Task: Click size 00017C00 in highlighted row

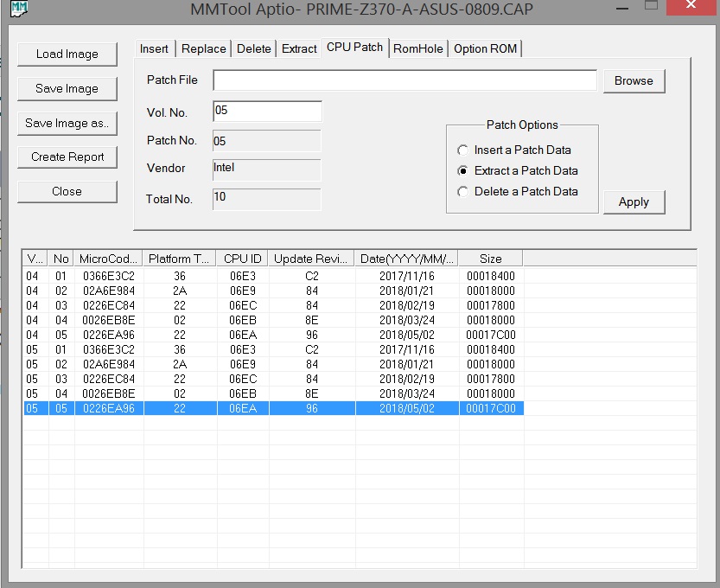Action: coord(491,408)
